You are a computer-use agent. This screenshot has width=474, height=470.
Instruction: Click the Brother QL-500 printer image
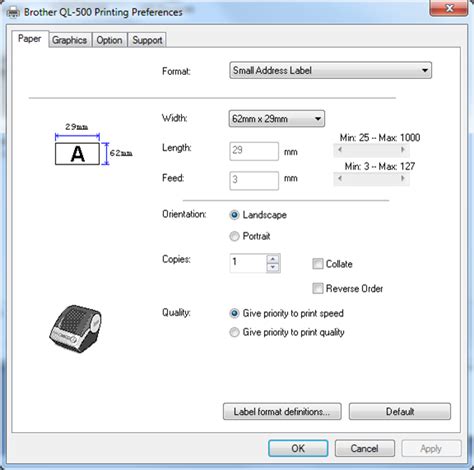(x=75, y=329)
